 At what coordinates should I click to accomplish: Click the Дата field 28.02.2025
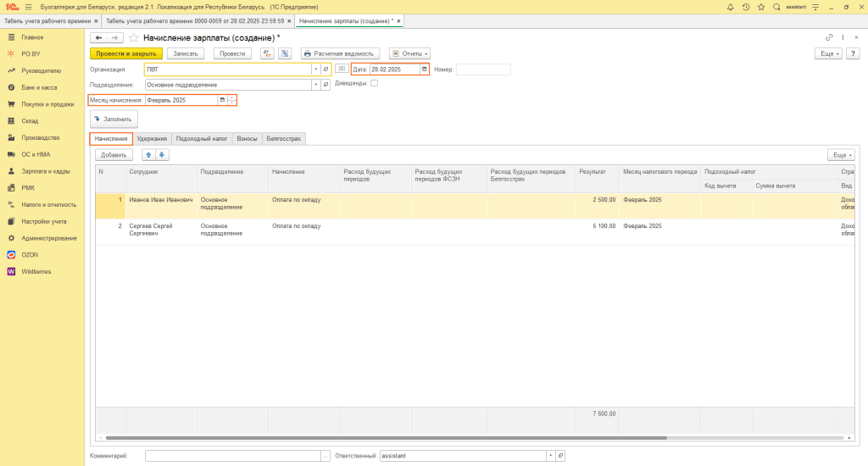point(395,69)
